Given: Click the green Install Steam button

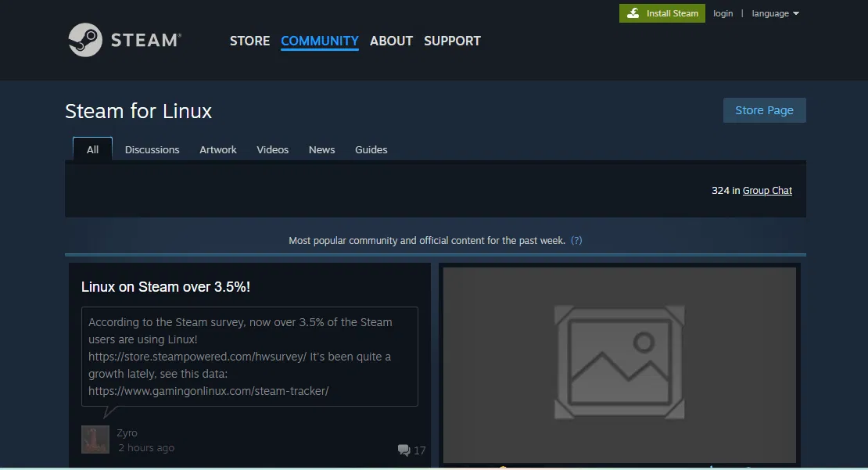Looking at the screenshot, I should [662, 13].
